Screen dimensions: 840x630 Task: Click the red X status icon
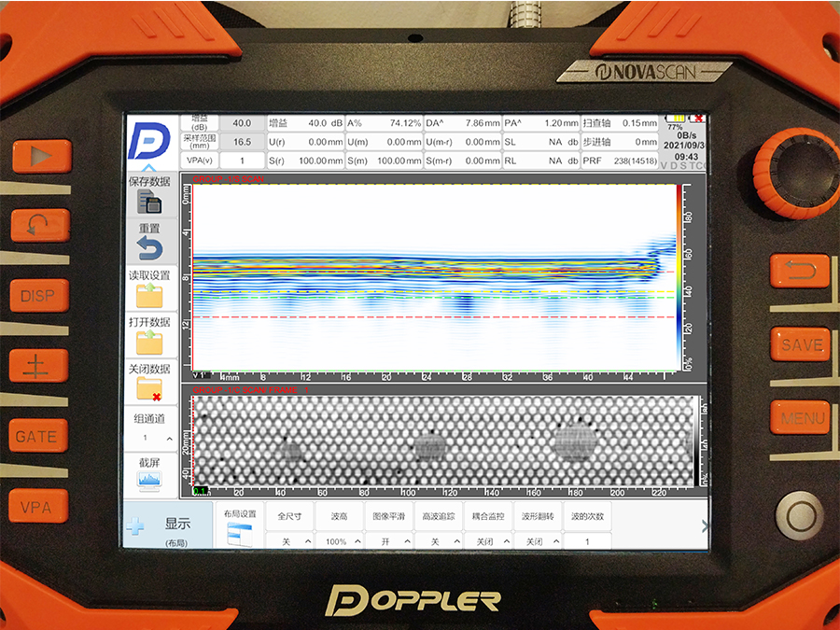(697, 118)
